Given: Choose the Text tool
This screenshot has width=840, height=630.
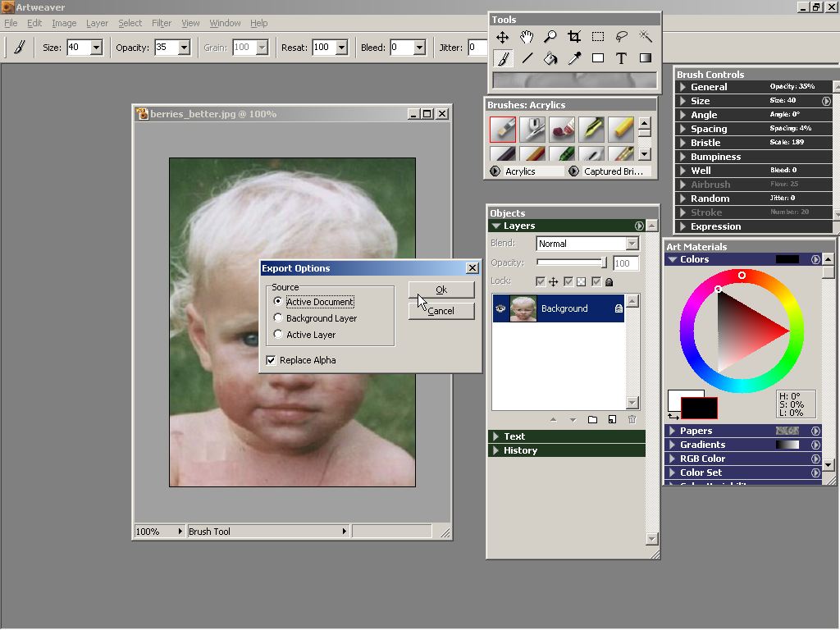Looking at the screenshot, I should tap(622, 58).
